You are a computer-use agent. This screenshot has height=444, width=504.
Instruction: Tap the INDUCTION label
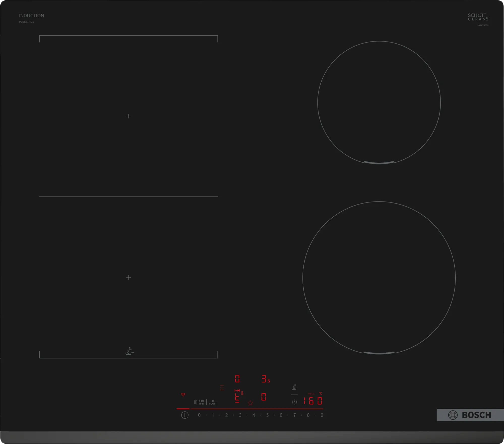[31, 16]
